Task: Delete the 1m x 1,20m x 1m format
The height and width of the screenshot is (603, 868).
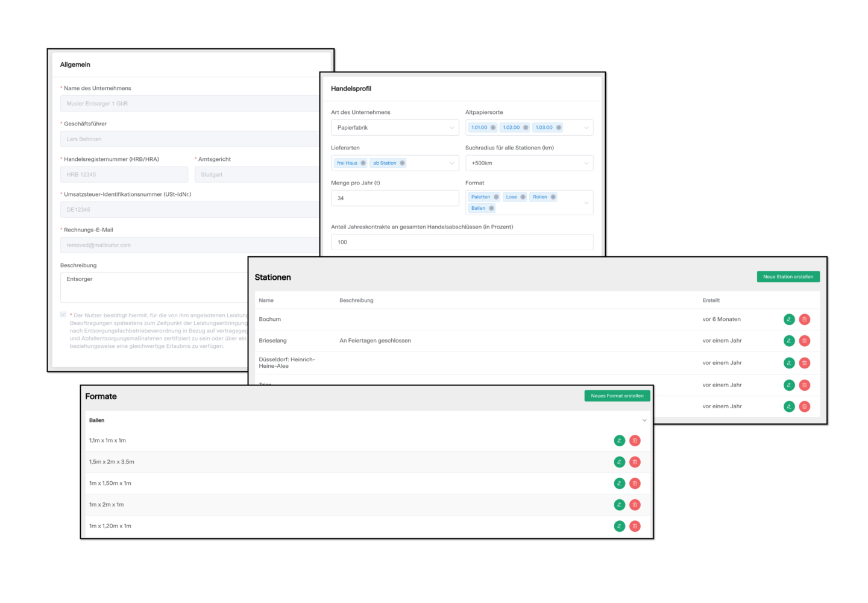Action: click(x=635, y=526)
